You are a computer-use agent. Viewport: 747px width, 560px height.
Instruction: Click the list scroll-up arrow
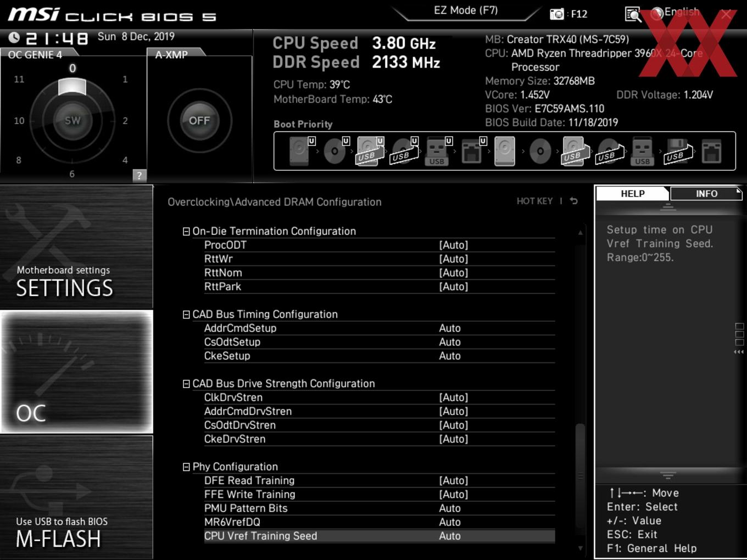point(580,233)
